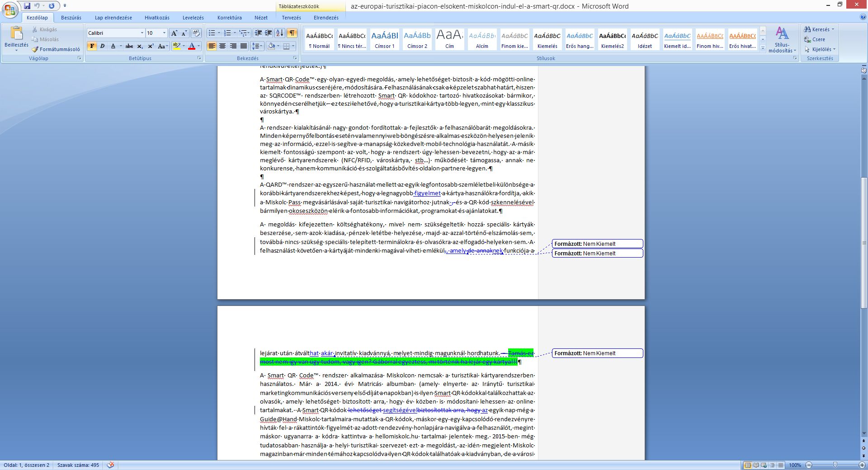Toggle show paragraph marks (¶)

(292, 33)
